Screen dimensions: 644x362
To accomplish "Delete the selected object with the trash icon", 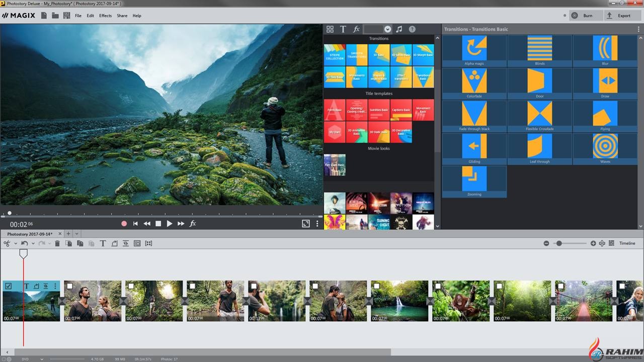I will [57, 243].
